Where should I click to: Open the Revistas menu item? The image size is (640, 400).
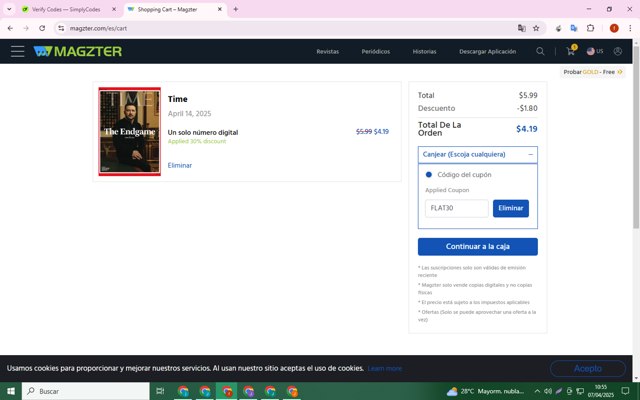[x=327, y=51]
